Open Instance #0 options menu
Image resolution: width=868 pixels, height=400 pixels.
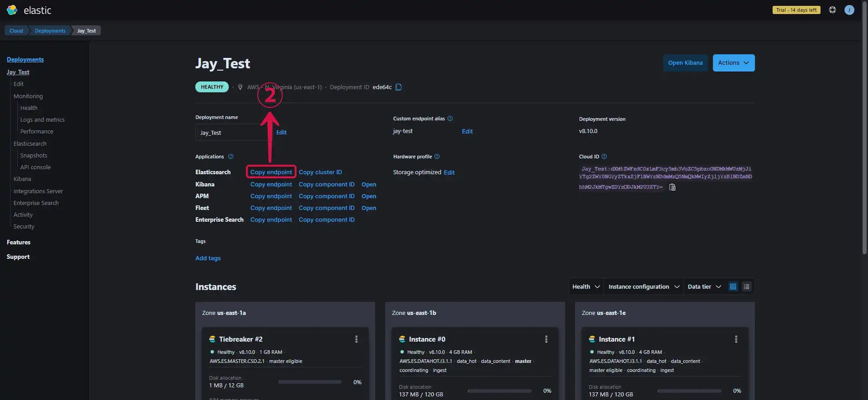(x=546, y=339)
